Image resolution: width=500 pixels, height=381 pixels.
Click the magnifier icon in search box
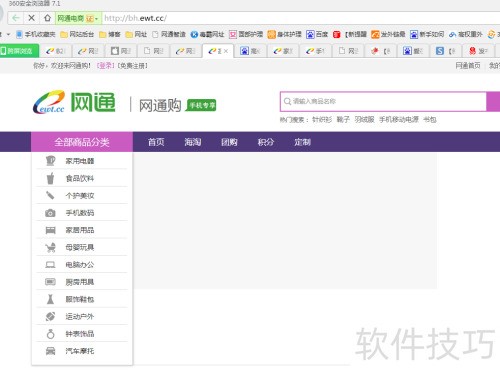point(287,101)
